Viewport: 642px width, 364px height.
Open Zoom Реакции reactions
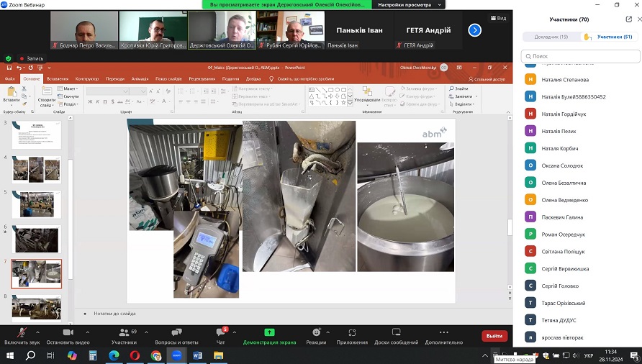[x=316, y=335]
